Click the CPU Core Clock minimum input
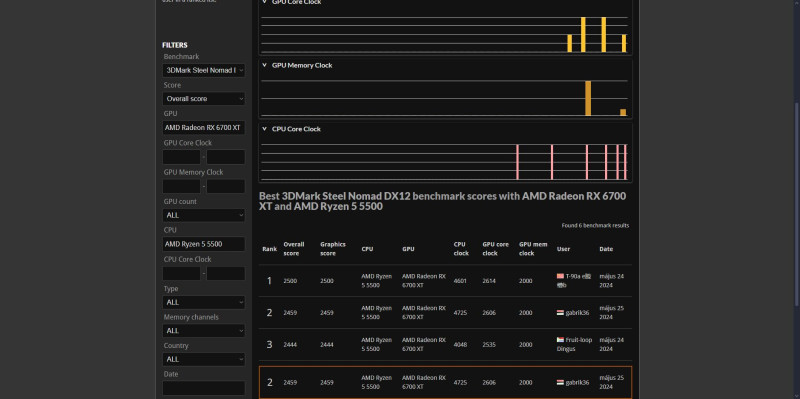This screenshot has width=800, height=399. click(x=182, y=273)
